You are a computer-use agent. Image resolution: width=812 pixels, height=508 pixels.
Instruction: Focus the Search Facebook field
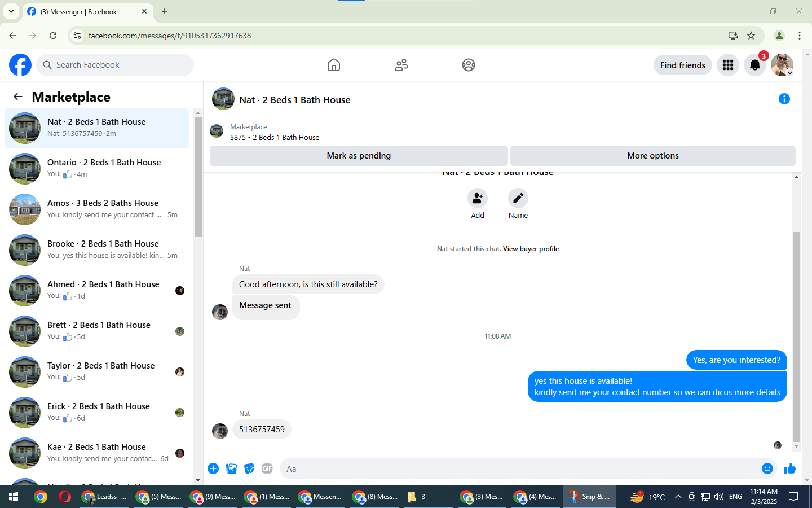coord(115,65)
